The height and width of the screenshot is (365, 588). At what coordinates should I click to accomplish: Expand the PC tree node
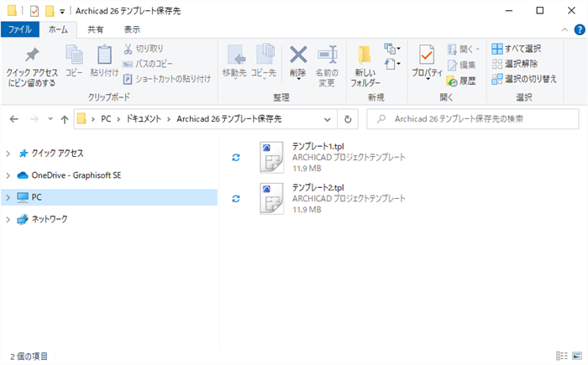(x=8, y=197)
